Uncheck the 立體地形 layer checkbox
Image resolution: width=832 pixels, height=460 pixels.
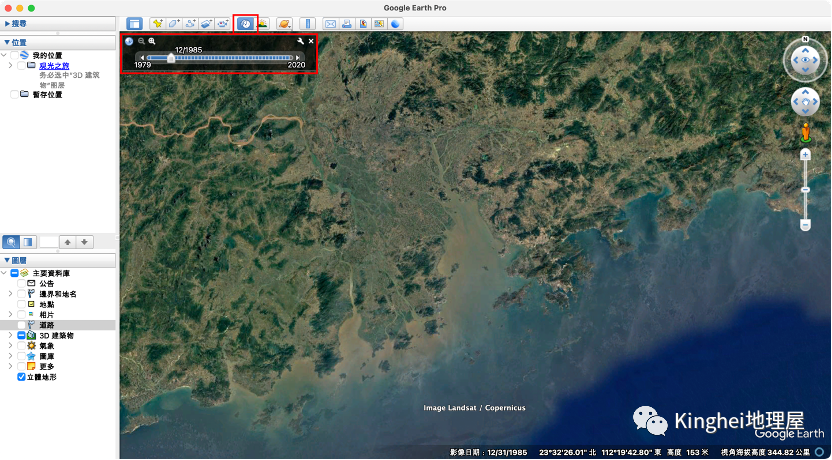(22, 377)
